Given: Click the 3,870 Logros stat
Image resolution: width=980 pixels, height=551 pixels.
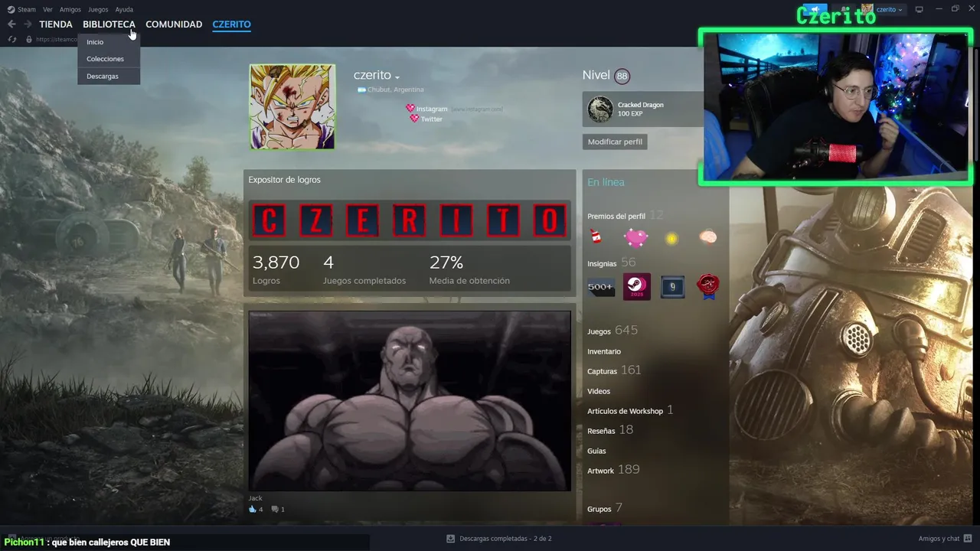Looking at the screenshot, I should tap(276, 269).
